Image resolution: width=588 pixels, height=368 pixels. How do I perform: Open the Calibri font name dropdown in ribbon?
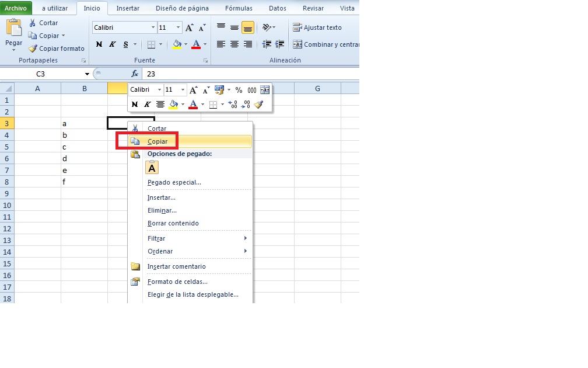tap(153, 27)
